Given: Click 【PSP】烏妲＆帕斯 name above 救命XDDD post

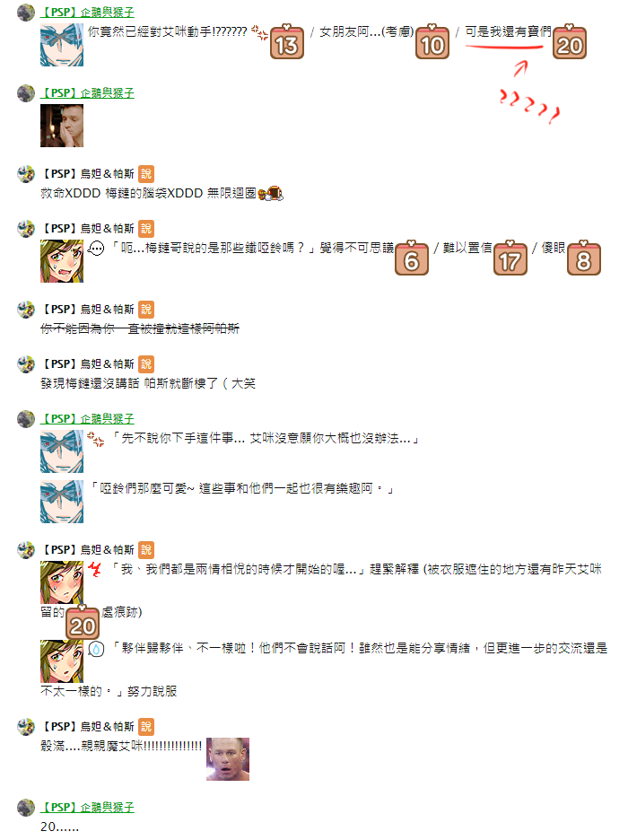Looking at the screenshot, I should [87, 173].
